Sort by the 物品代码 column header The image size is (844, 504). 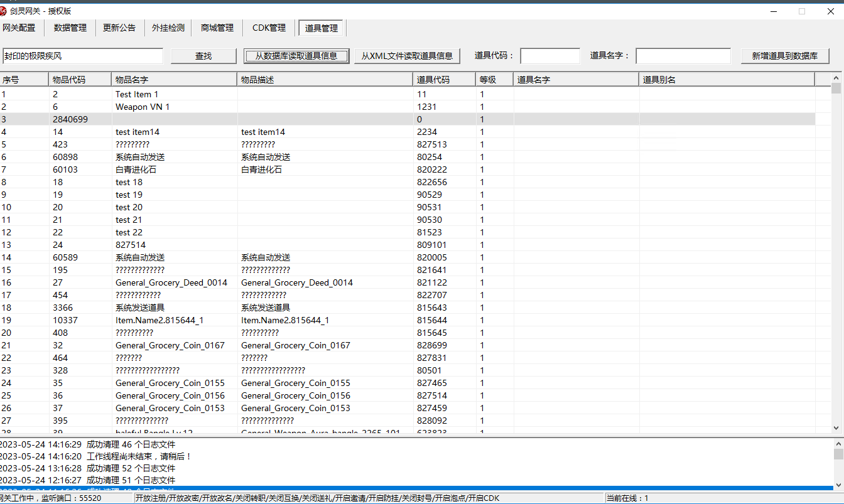[80, 80]
